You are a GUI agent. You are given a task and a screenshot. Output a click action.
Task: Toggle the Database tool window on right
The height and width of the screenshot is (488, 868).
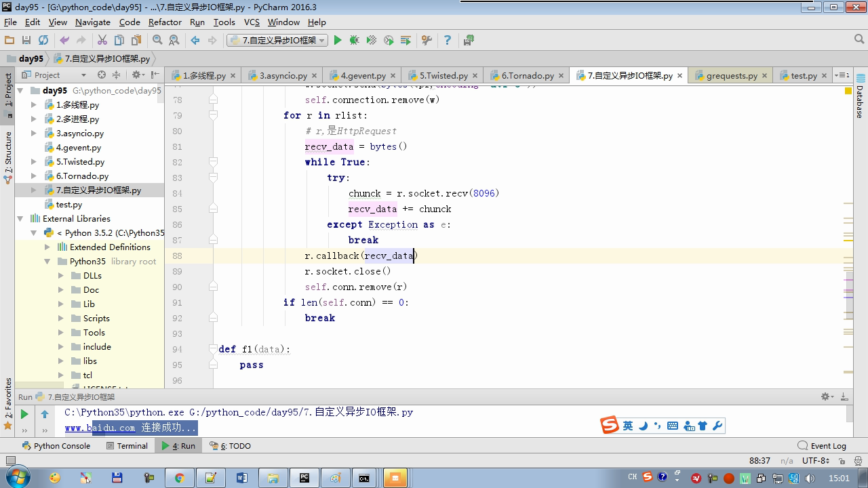point(859,102)
